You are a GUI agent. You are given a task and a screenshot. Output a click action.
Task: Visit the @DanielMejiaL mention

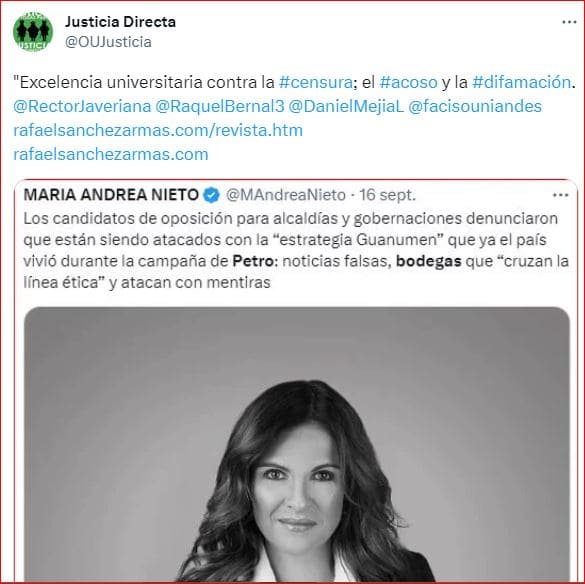pyautogui.click(x=346, y=106)
